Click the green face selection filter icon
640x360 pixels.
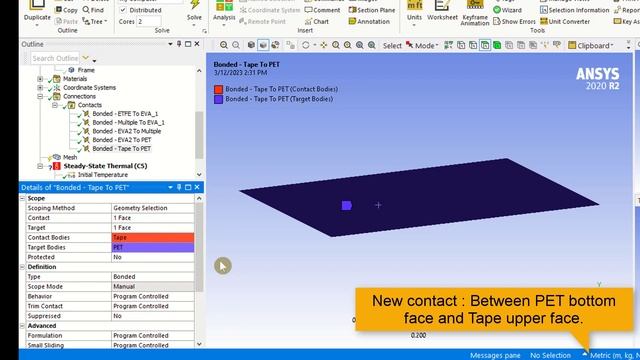[x=497, y=45]
